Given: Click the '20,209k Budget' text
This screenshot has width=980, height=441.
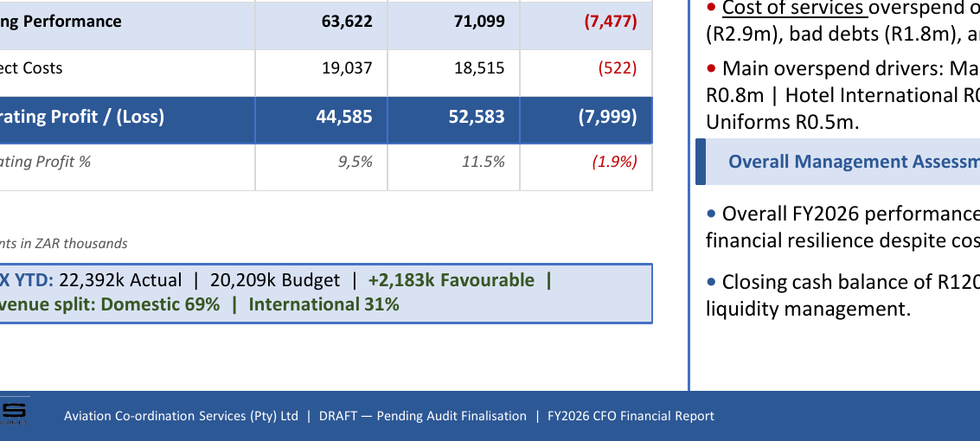Looking at the screenshot, I should click(275, 280).
